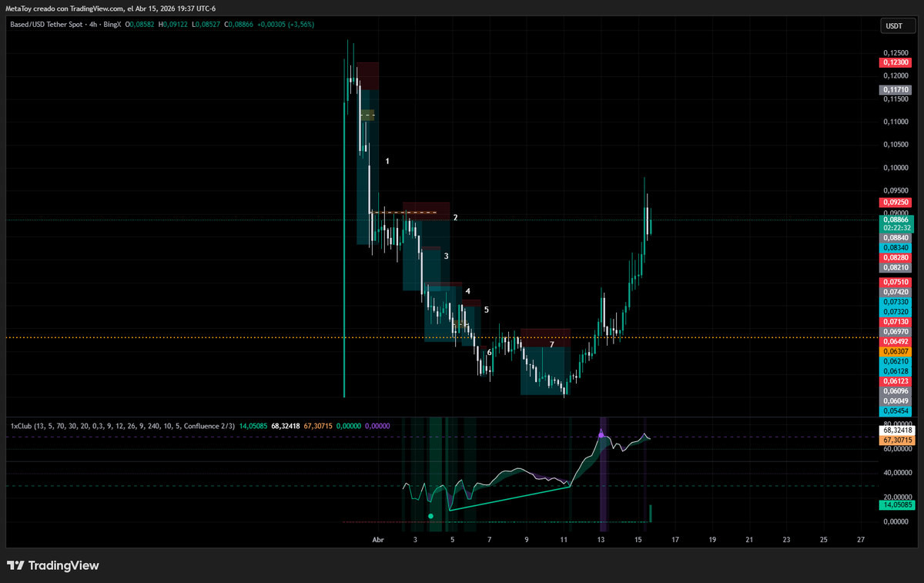924x583 pixels.
Task: Click wave label 2 on the chart
Action: pyautogui.click(x=456, y=218)
